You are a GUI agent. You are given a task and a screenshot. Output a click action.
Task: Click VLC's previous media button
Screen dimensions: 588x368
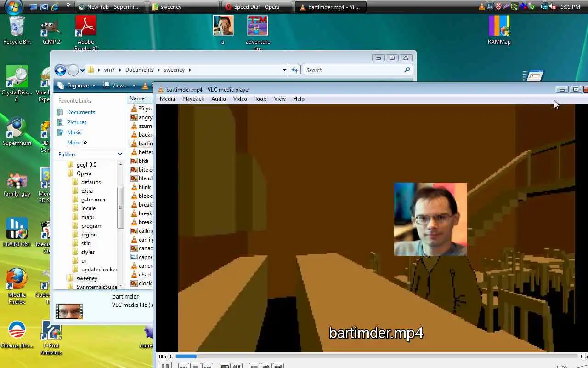click(184, 367)
